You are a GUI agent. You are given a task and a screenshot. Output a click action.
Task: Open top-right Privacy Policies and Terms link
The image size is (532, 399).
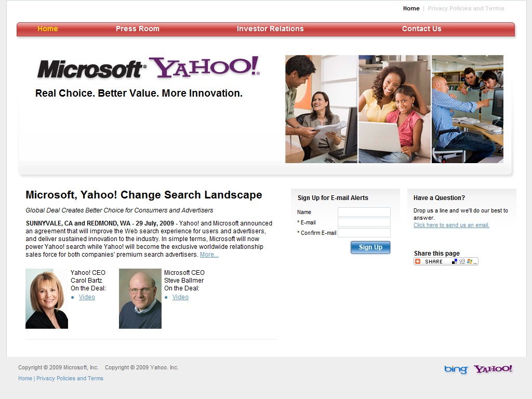pos(465,8)
